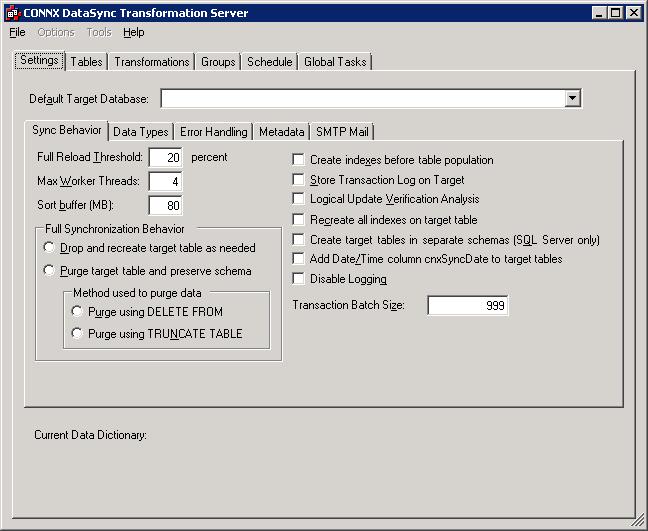Click the CONNX app icon in title bar
Image resolution: width=648 pixels, height=531 pixels.
(x=13, y=13)
